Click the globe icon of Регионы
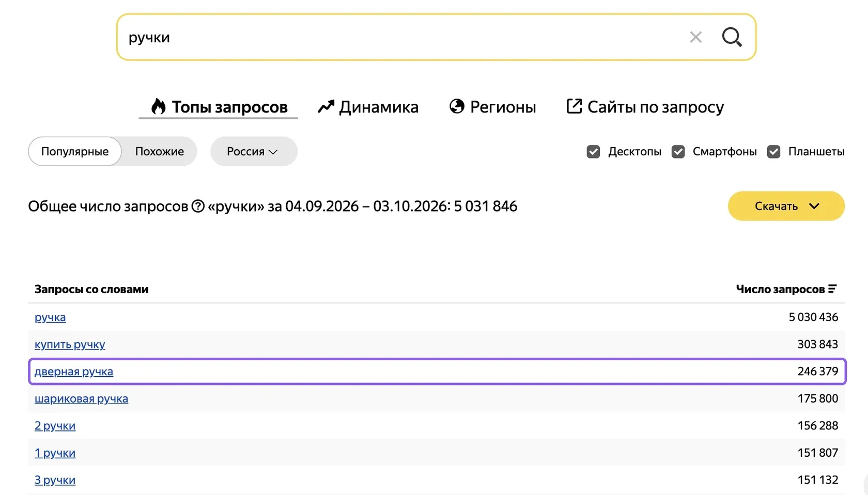Viewport: 868px width, 495px height. pos(457,106)
